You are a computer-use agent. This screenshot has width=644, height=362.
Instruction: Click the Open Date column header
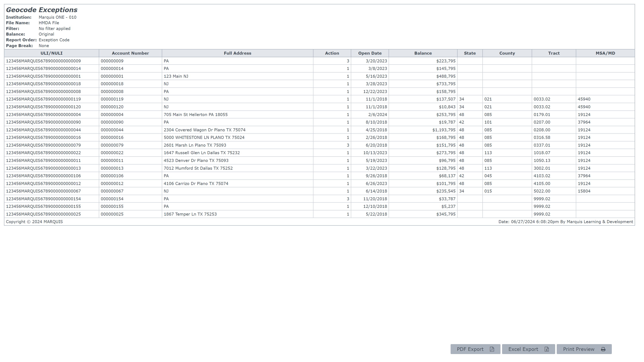370,53
